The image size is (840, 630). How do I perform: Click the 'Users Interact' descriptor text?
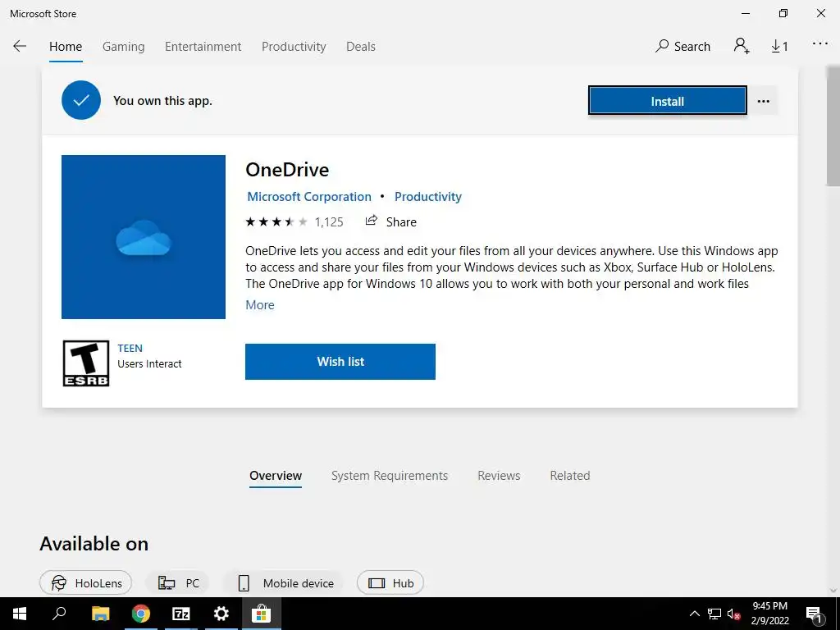149,363
